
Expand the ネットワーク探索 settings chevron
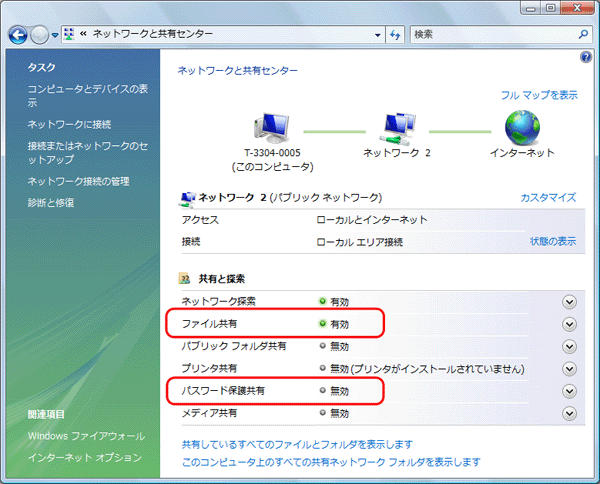(x=570, y=301)
